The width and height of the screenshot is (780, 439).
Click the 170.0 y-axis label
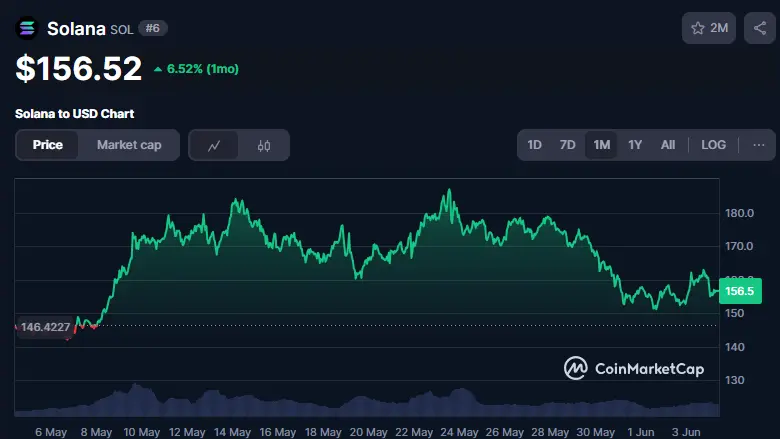click(739, 246)
